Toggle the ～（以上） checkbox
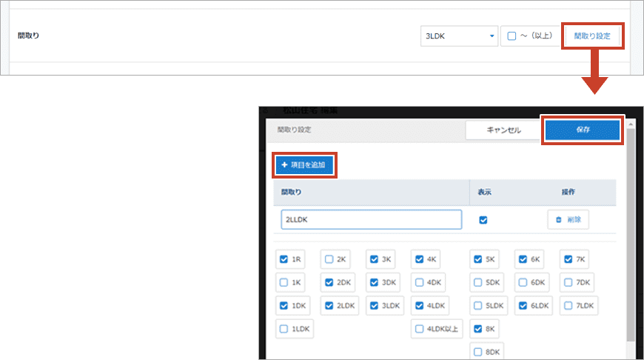Screen dimensions: 644x360 (x=511, y=36)
